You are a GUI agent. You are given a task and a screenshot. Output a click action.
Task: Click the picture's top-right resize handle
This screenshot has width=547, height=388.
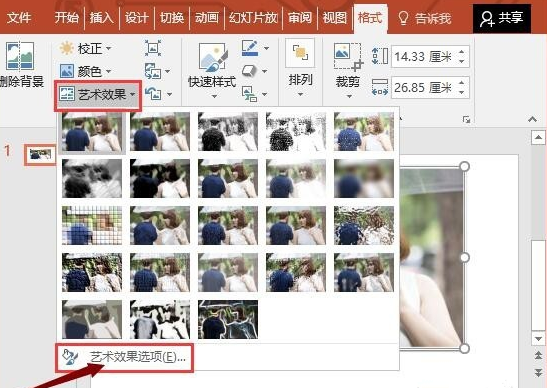(464, 166)
